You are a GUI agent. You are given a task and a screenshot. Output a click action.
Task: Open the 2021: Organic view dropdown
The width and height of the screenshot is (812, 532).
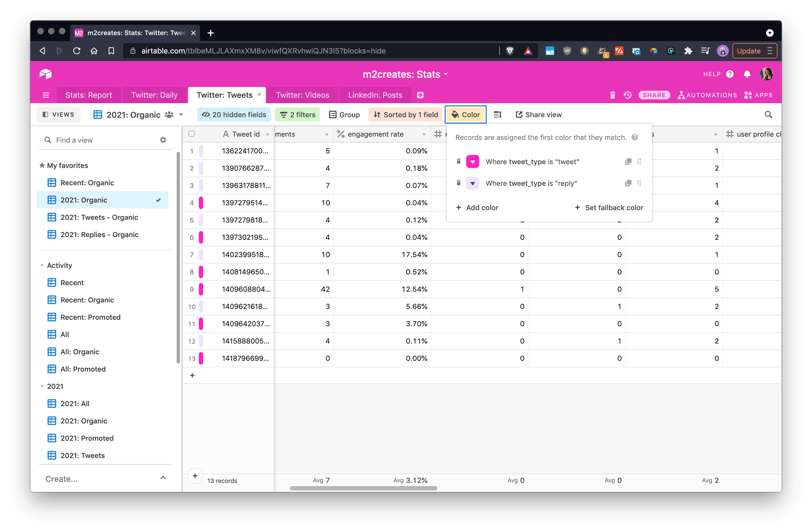click(181, 115)
